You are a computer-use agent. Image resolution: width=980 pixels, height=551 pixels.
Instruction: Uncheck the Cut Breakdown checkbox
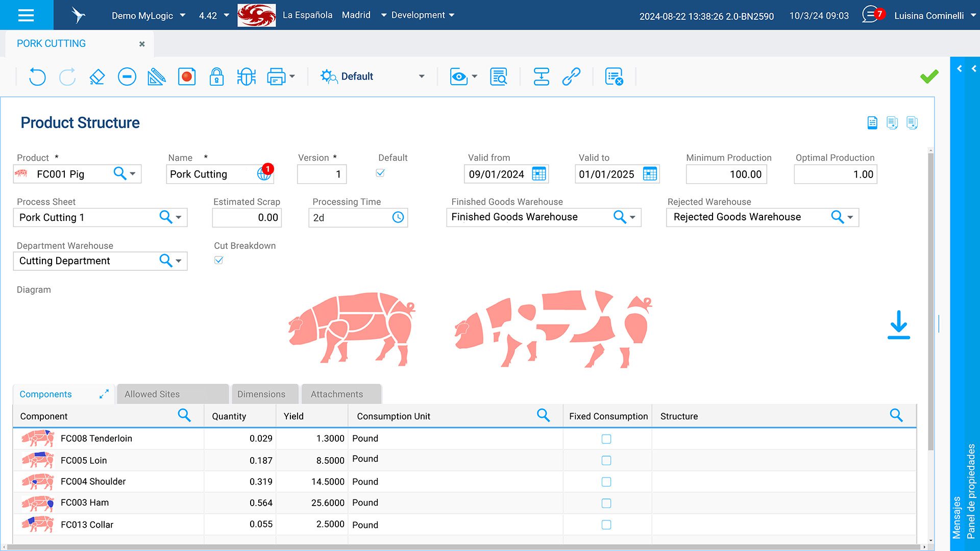click(x=219, y=260)
